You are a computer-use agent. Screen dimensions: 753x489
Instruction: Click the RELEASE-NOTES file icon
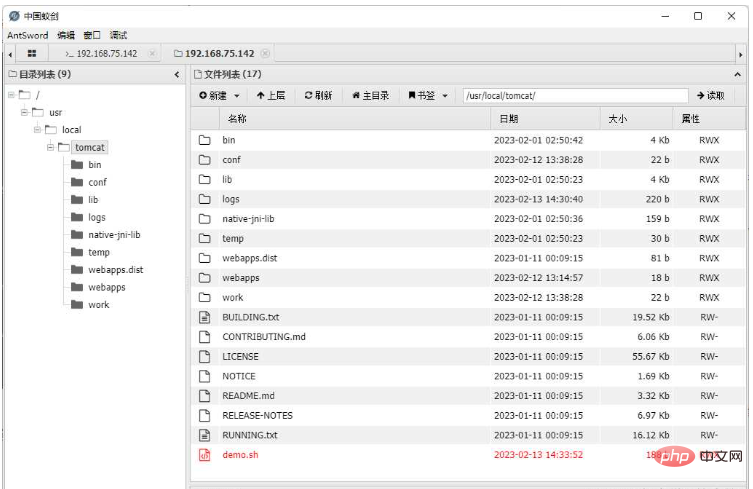pos(205,416)
